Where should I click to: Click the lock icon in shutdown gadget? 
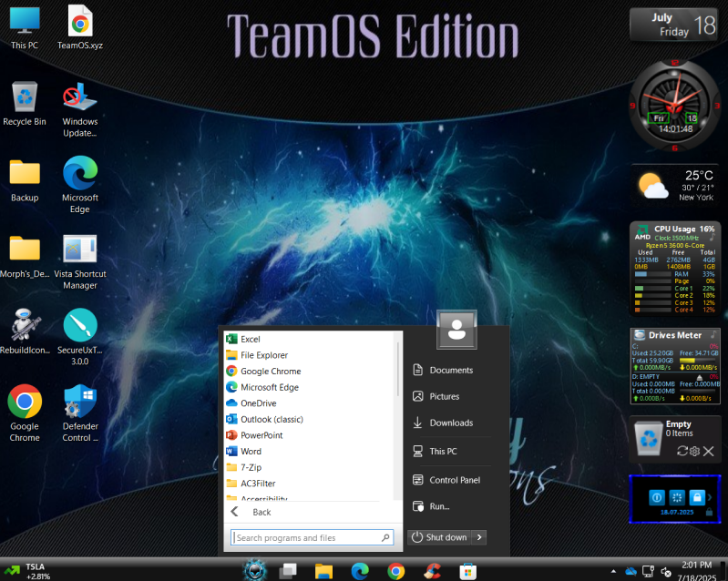tap(697, 497)
